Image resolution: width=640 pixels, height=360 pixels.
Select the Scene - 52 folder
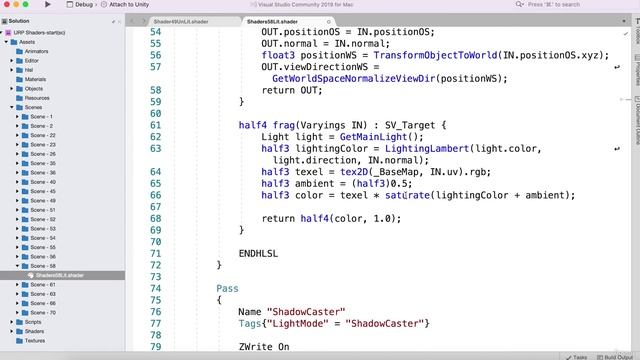(43, 220)
